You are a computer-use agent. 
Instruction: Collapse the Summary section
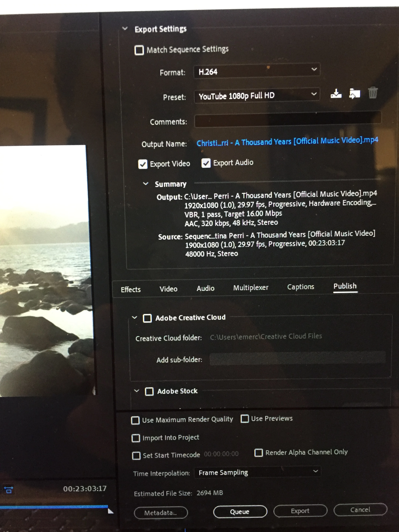[146, 184]
